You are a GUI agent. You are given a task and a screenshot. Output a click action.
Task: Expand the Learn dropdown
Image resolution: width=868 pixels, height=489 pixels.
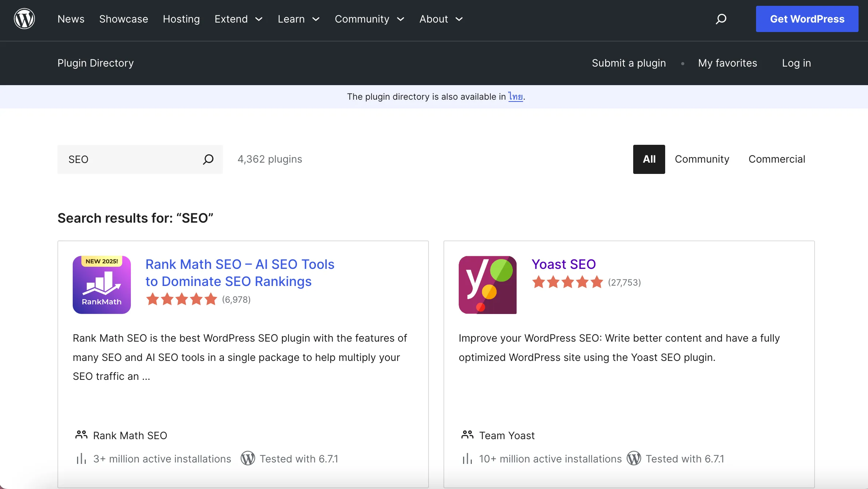click(299, 19)
